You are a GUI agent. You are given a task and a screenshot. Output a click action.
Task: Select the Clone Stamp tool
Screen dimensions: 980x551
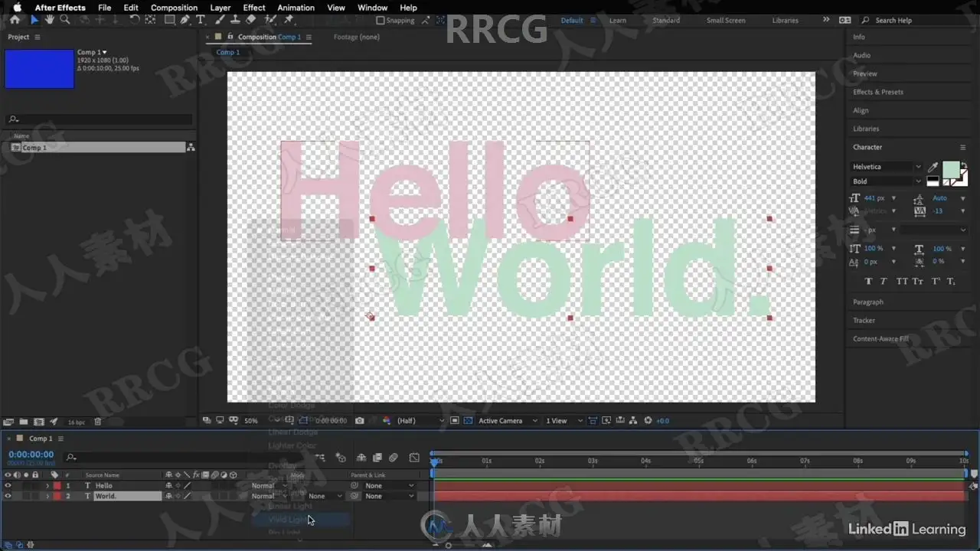235,20
